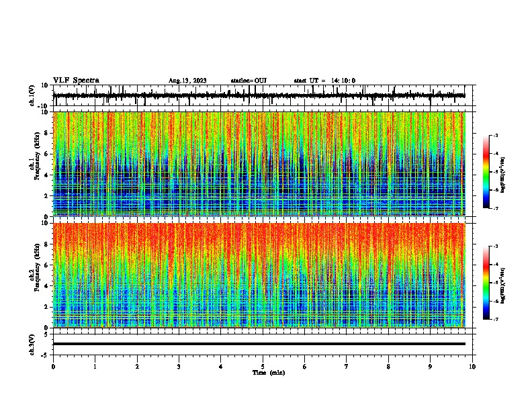The image size is (532, 411).
Task: Click the time axis tick label "5"
Action: tap(263, 367)
